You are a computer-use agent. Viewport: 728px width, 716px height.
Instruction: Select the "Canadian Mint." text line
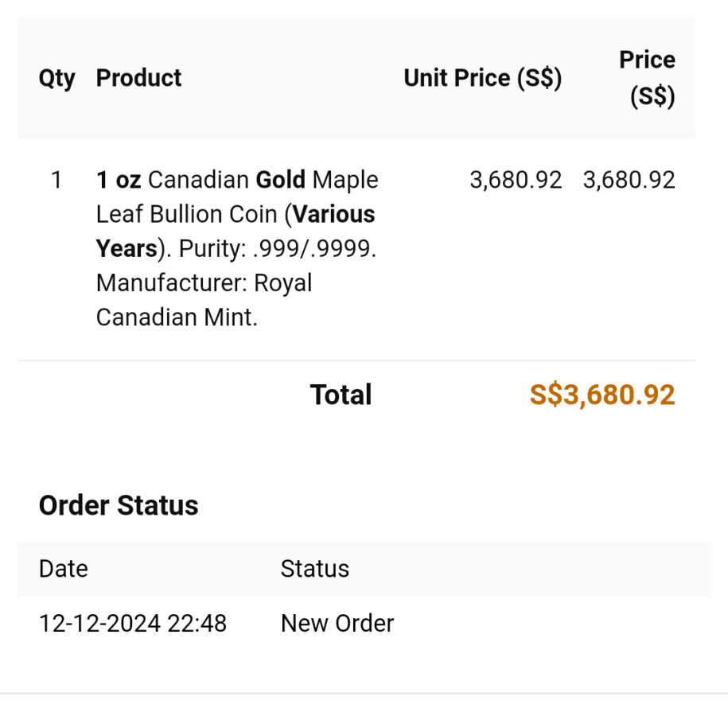pyautogui.click(x=177, y=317)
